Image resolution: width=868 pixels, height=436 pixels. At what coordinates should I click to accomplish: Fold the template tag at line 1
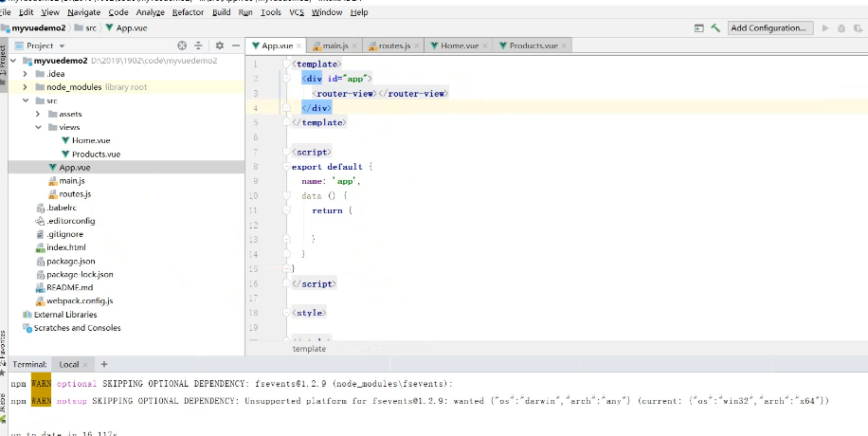click(286, 64)
